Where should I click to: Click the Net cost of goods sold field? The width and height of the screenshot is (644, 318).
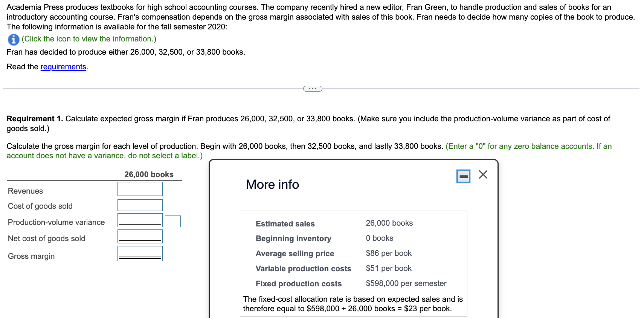click(x=139, y=236)
